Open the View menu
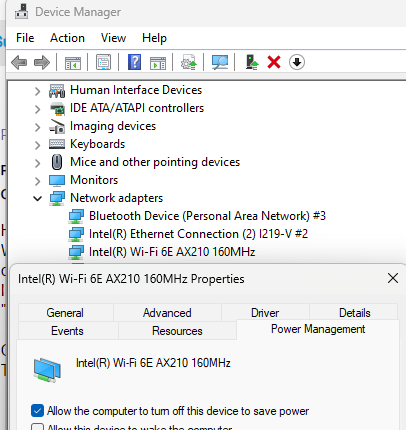This screenshot has height=430, width=406. (x=113, y=38)
